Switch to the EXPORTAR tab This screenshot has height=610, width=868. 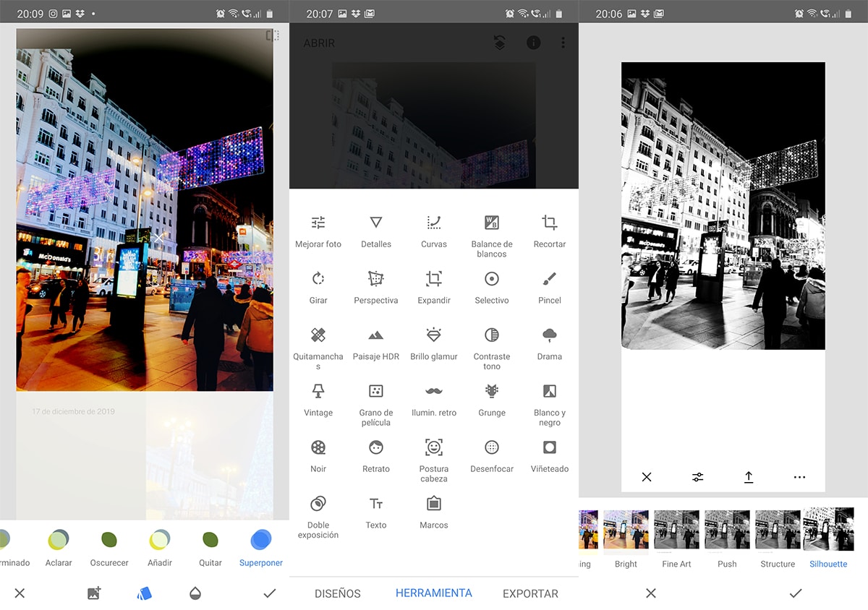pos(530,593)
